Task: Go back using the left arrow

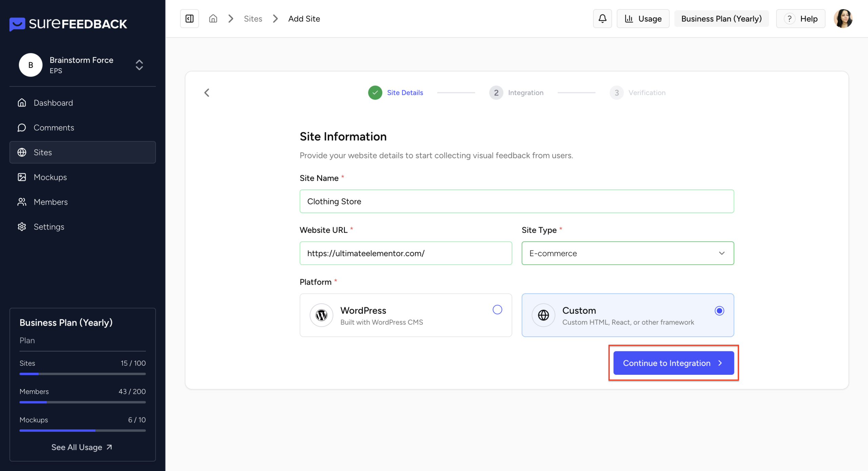Action: [x=207, y=93]
